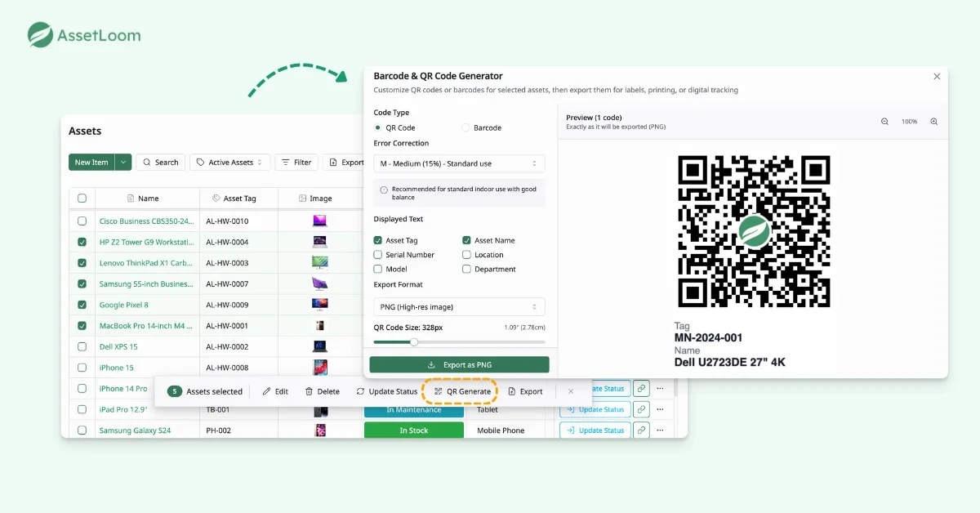Select the Barcode radio option
This screenshot has width=980, height=513.
click(x=465, y=127)
